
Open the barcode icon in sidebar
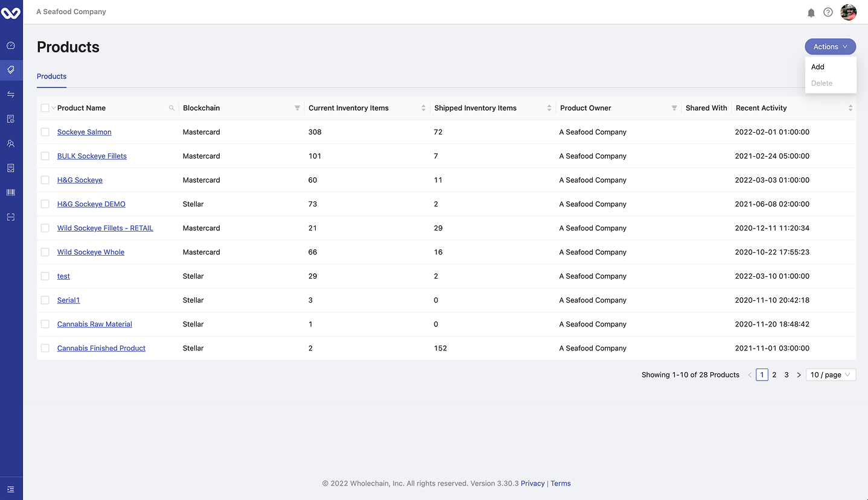[11, 192]
